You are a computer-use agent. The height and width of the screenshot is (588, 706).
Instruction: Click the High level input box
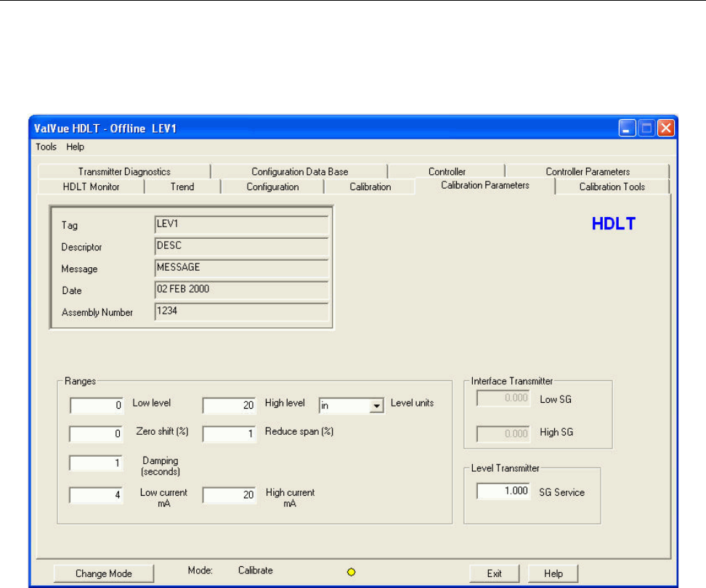[230, 405]
